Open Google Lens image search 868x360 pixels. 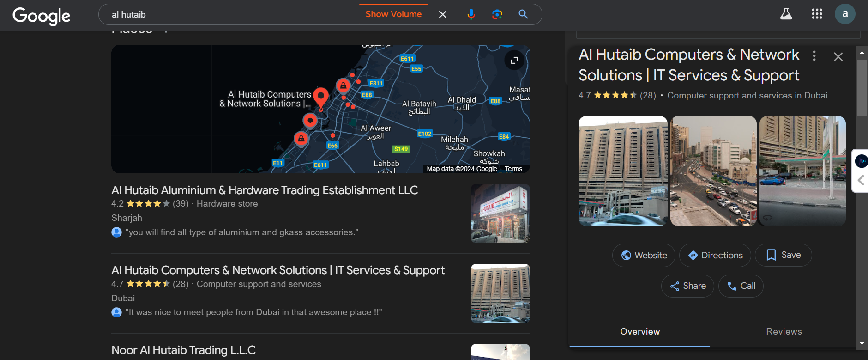click(x=497, y=14)
